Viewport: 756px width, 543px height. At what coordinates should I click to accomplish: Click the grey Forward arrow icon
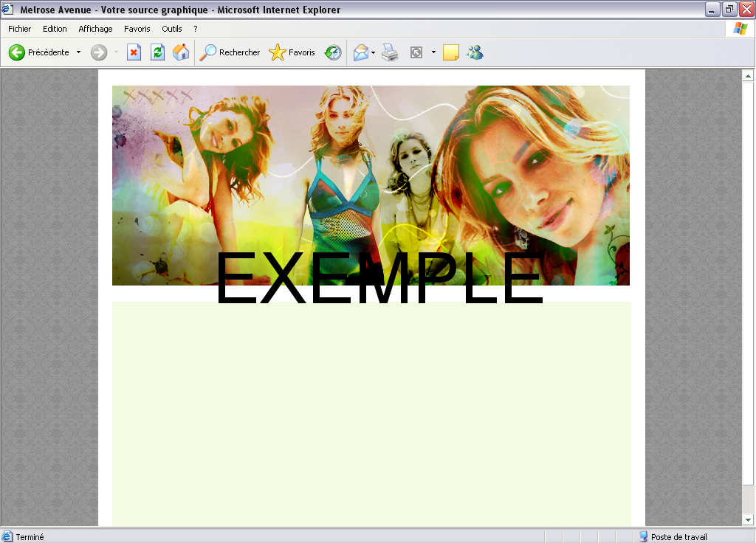99,52
